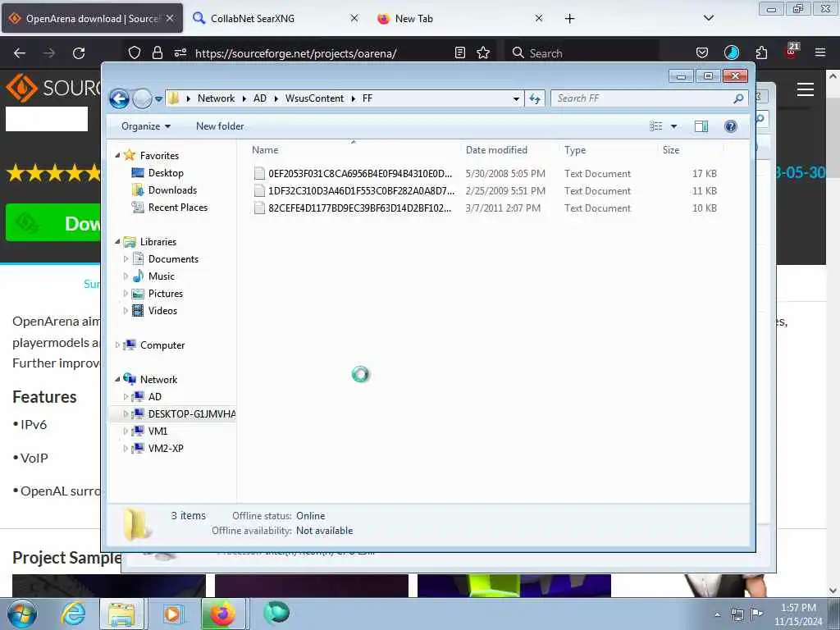840x630 pixels.
Task: Click Firefox Search box
Action: tap(582, 52)
